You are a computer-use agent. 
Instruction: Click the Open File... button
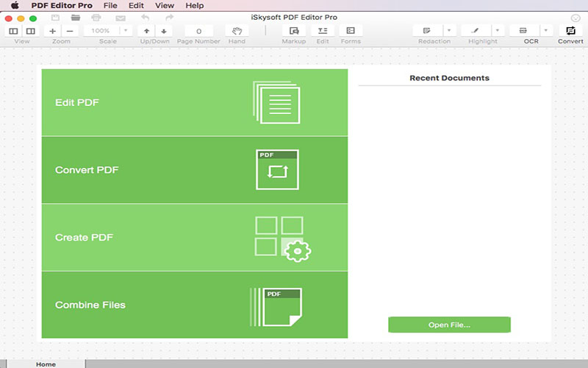(449, 325)
